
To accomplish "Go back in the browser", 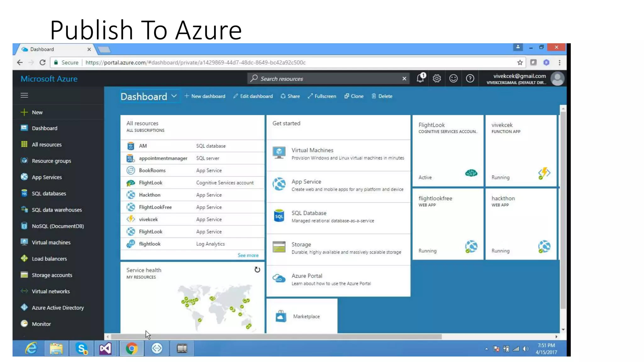I will tap(20, 62).
